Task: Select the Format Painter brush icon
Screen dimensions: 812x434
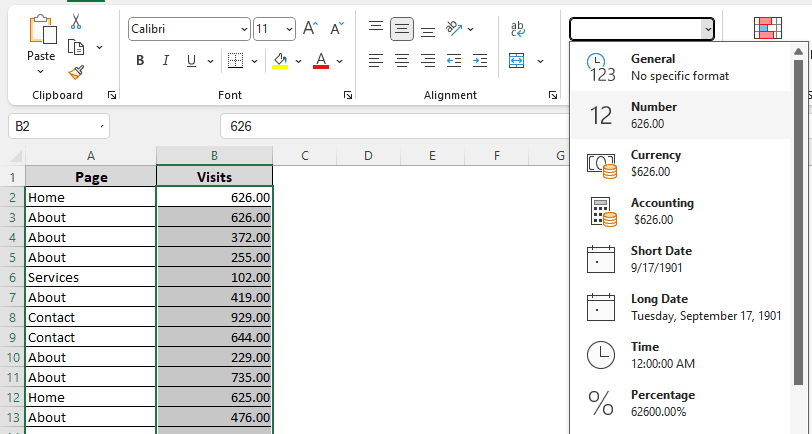Action: 76,73
